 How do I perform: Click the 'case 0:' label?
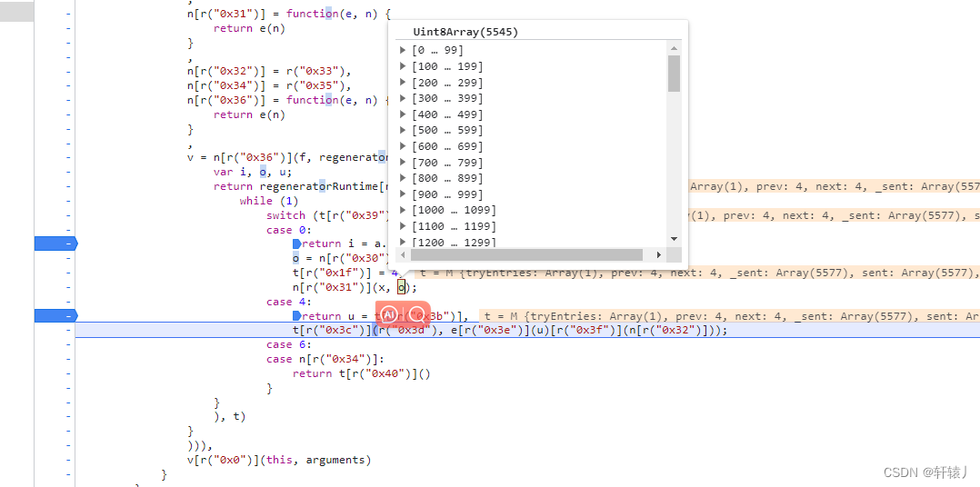tap(288, 230)
